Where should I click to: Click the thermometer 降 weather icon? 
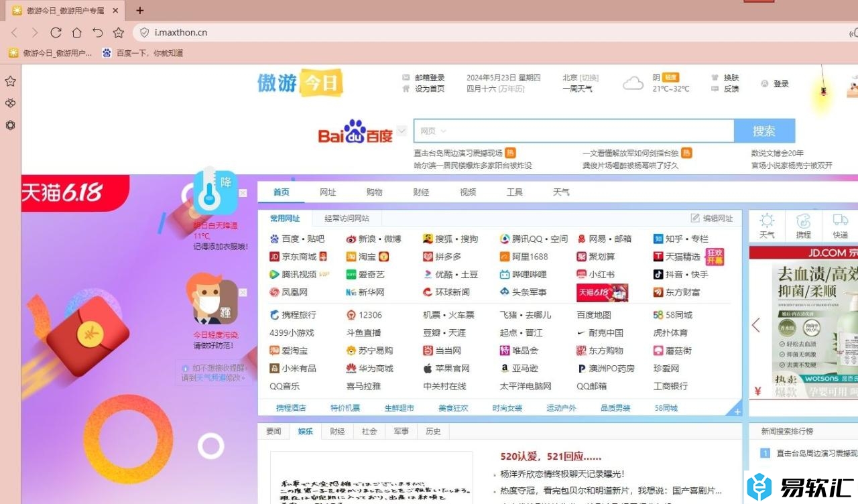[215, 191]
